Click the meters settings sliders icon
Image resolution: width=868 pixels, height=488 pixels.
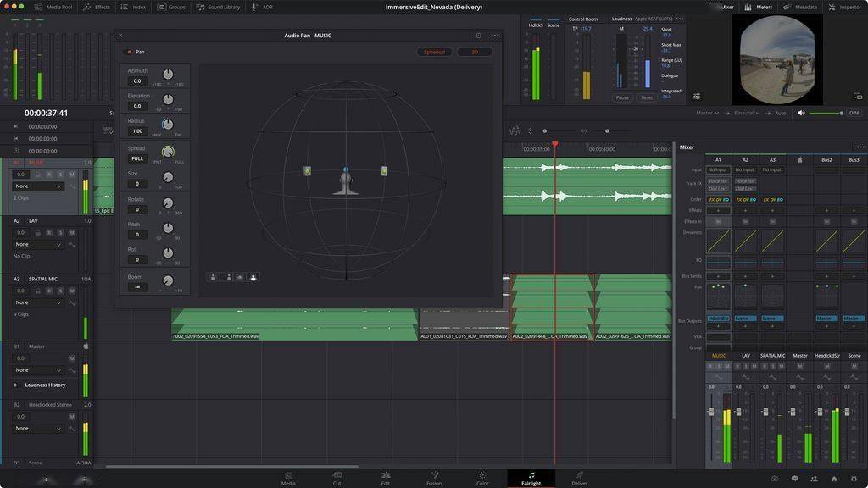tap(697, 97)
